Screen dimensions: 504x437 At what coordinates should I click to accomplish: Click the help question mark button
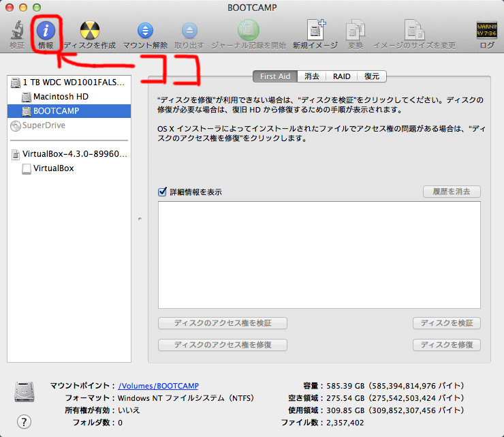pos(24,421)
